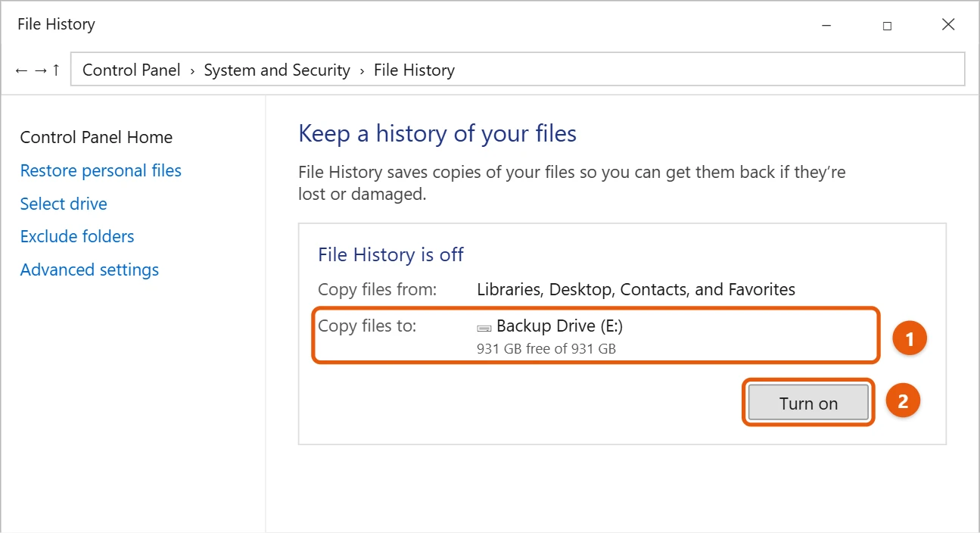Click the 931 GB free of 931 GB text

(x=546, y=348)
